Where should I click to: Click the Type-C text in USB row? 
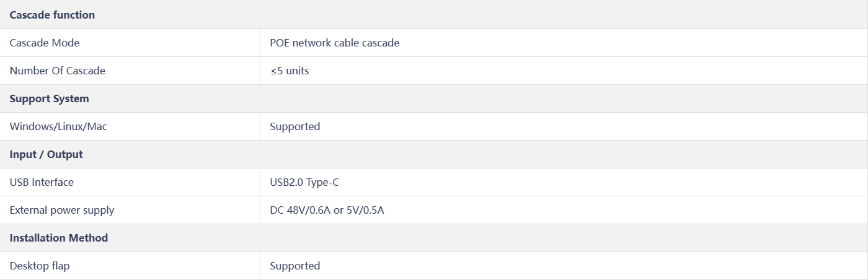point(322,182)
